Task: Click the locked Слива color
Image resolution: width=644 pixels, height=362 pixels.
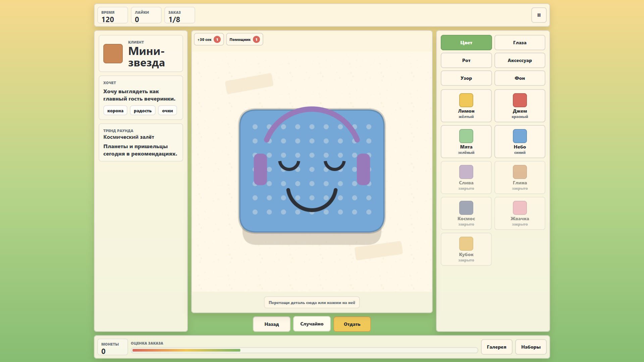Action: coord(466,177)
